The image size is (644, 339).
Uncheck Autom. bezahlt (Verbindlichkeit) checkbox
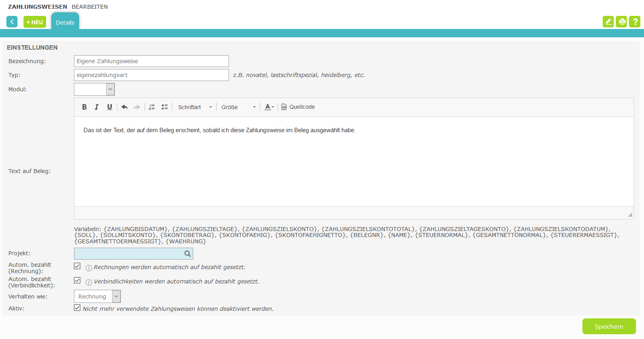pos(77,280)
